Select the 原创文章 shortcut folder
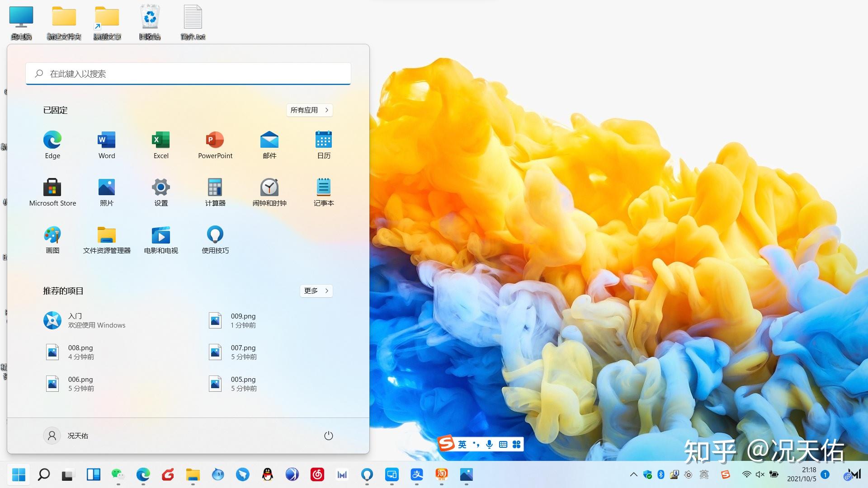This screenshot has width=868, height=488. [107, 23]
